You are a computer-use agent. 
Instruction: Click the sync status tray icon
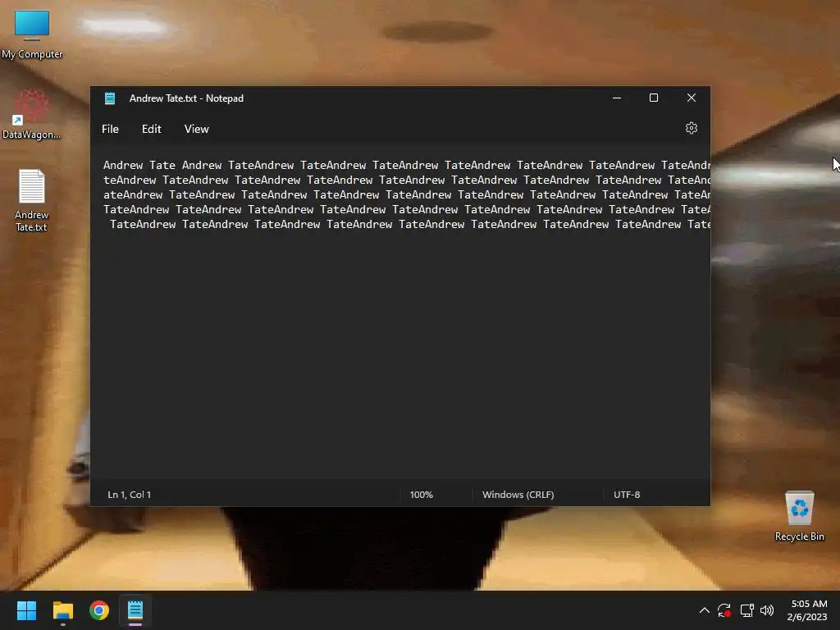[x=724, y=610]
